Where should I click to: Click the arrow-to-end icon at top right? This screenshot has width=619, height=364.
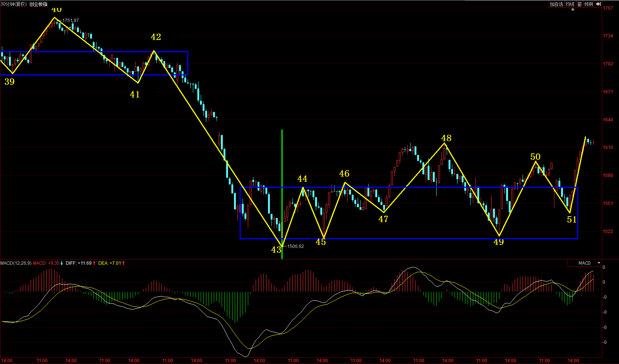pyautogui.click(x=598, y=4)
